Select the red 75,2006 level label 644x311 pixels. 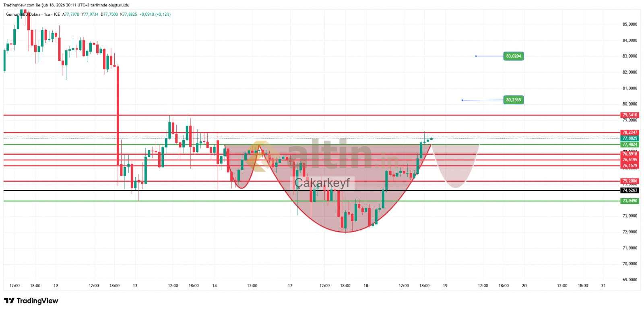click(630, 181)
